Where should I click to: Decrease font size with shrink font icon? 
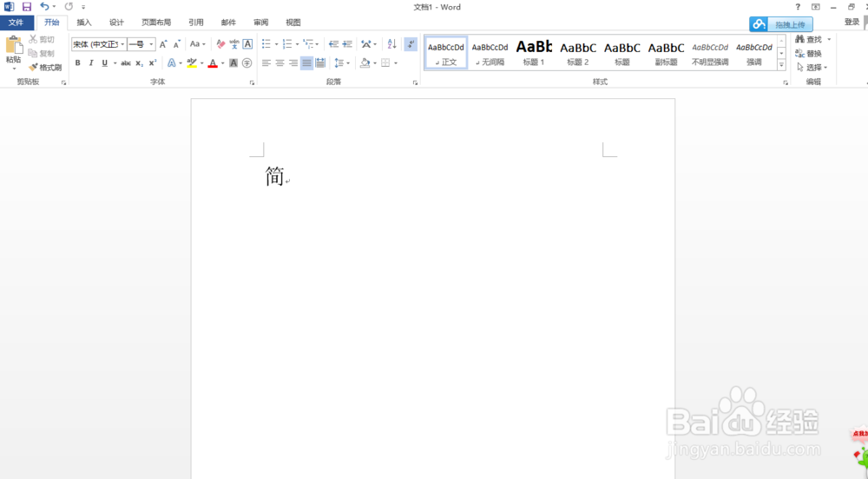pos(176,44)
